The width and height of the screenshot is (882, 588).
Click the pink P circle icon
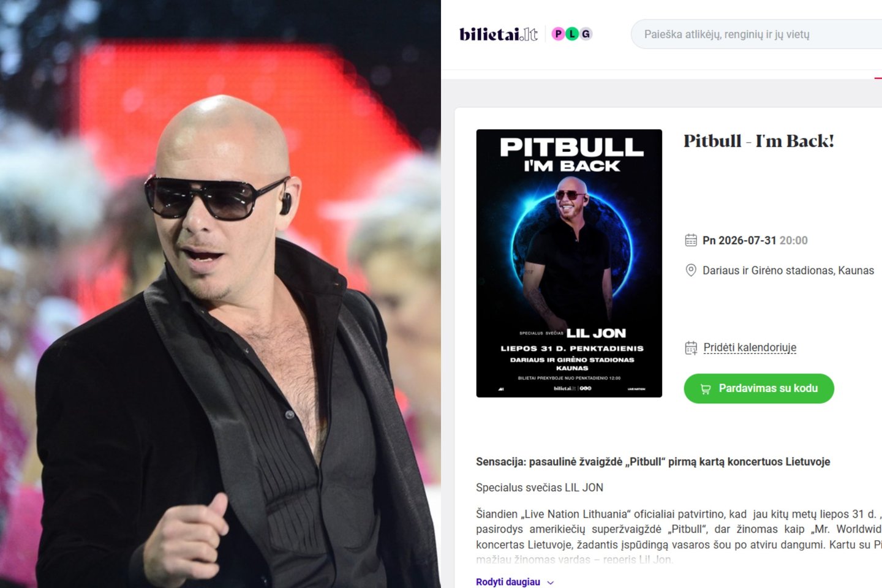tap(558, 34)
